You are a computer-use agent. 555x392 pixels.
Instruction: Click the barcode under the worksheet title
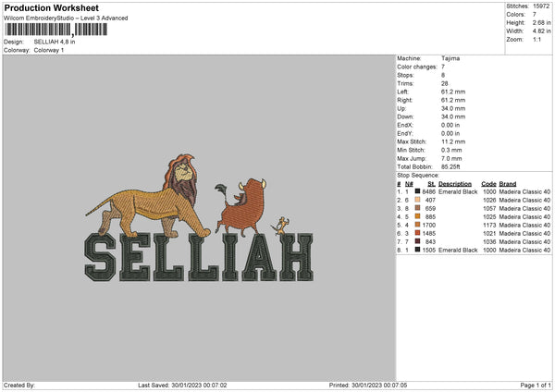coord(55,30)
